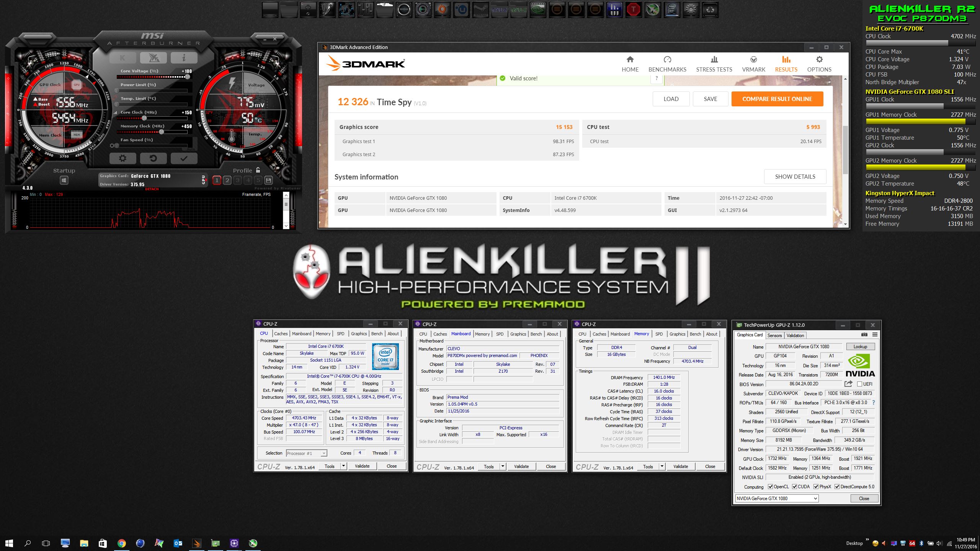Viewport: 980px width, 551px height.
Task: Open Task View on taskbar
Action: point(46,543)
